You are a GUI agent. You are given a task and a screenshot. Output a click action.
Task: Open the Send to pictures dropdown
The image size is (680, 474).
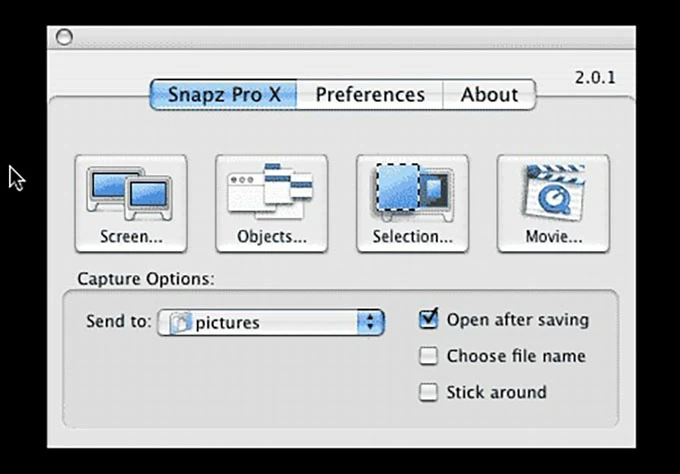[270, 322]
